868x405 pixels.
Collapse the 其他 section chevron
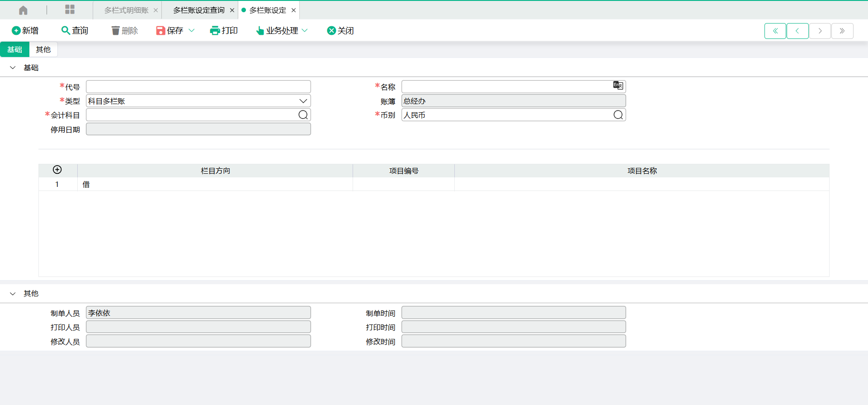[x=13, y=293]
